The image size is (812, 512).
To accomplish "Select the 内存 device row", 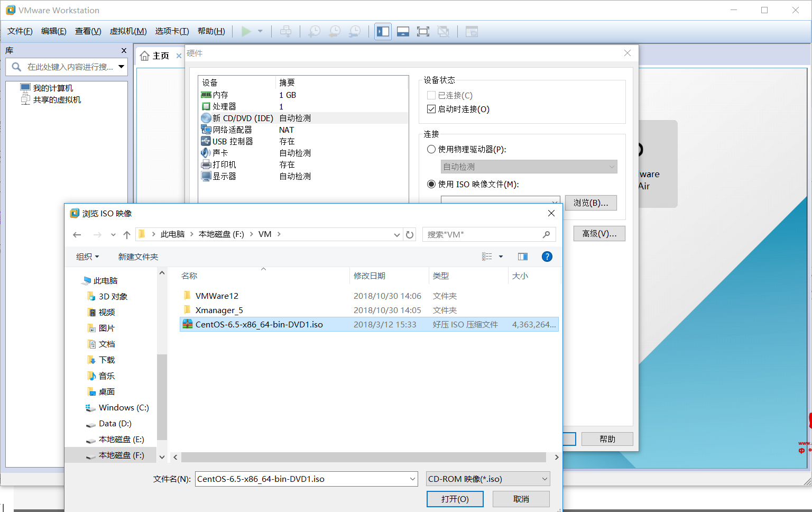I will [303, 95].
